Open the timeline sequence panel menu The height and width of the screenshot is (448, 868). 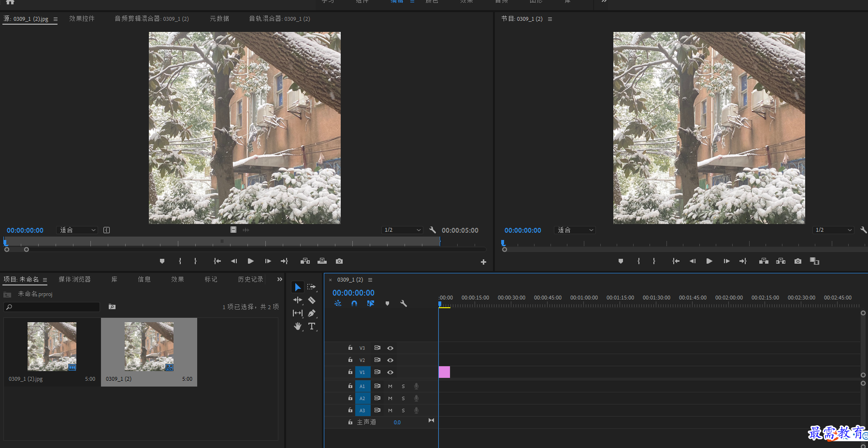coord(370,280)
